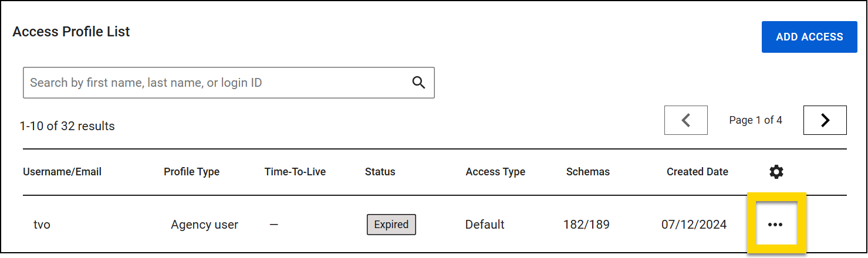Click the ADD ACCESS button

click(x=809, y=37)
